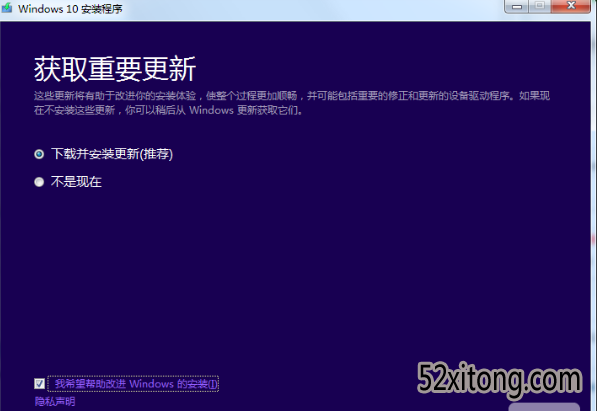Close the Windows 10 安装程序 window
Viewport: 597px width, 411px height.
[571, 6]
